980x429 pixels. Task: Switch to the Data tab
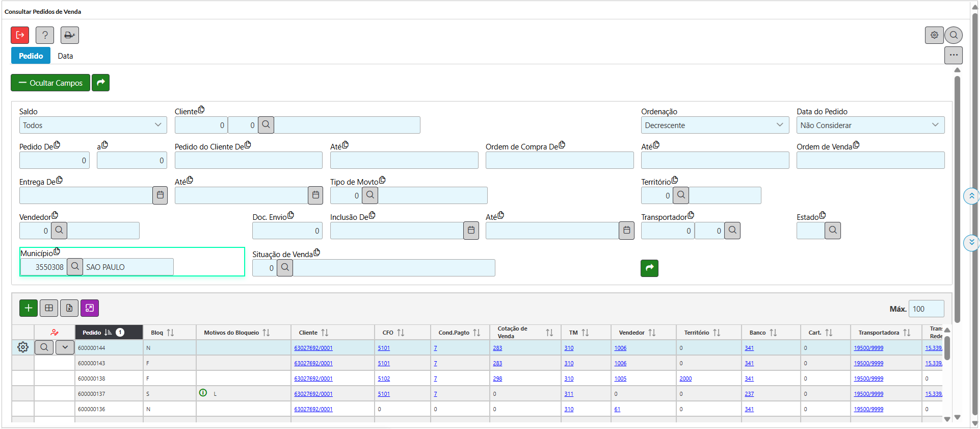65,56
